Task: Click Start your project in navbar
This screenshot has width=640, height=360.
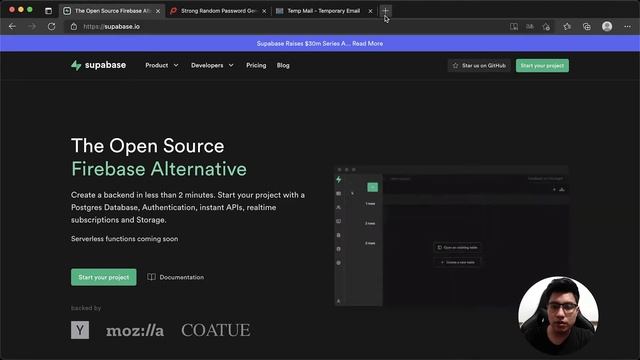Action: (x=542, y=65)
